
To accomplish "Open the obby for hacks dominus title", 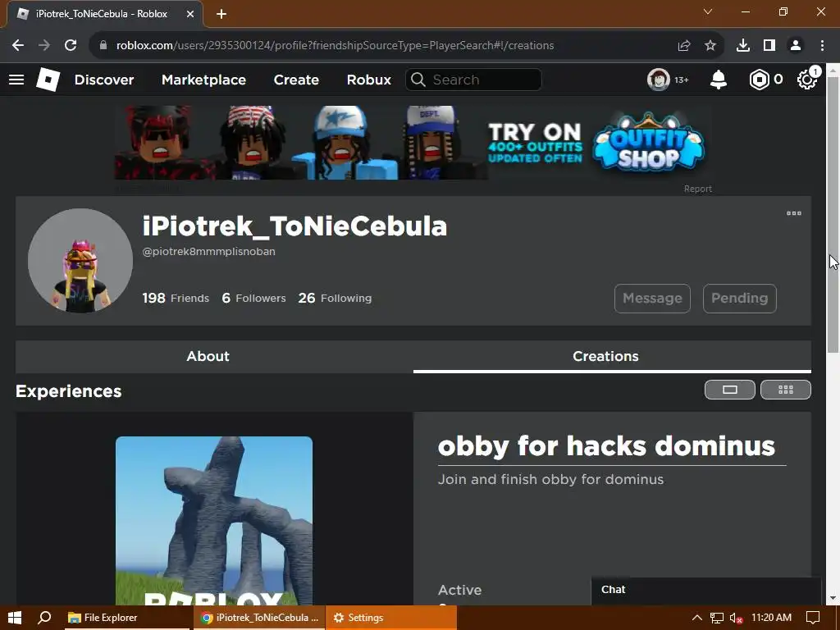I will [x=606, y=446].
